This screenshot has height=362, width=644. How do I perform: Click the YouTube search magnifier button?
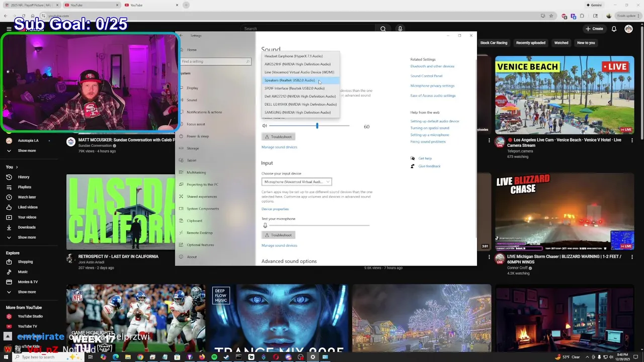[383, 29]
